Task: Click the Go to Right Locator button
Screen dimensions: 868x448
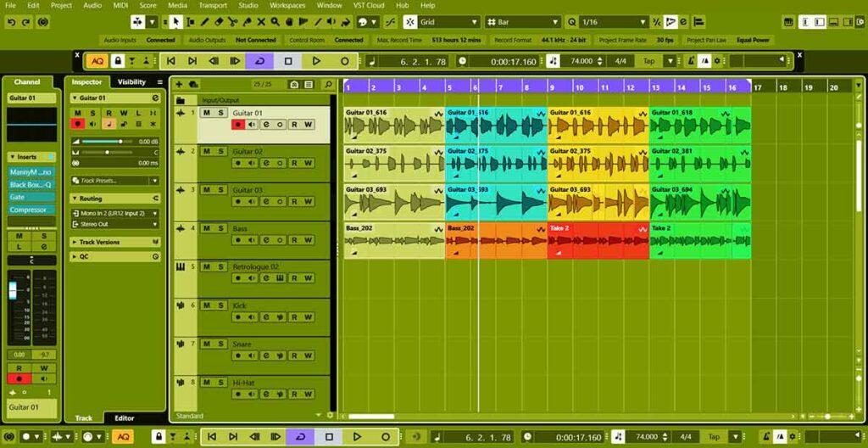Action: tap(192, 61)
